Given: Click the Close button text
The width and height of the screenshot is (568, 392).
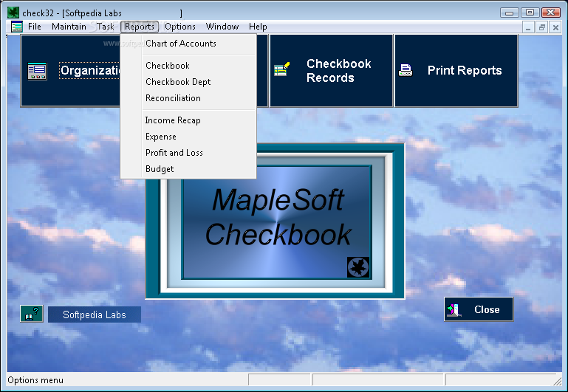Looking at the screenshot, I should click(487, 309).
